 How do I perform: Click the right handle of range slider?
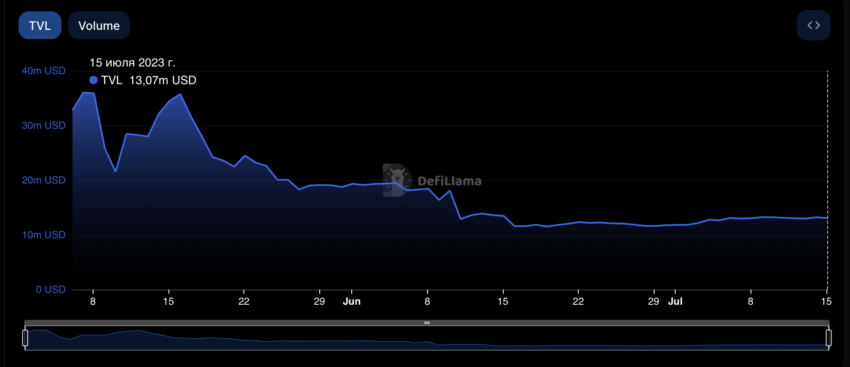point(828,338)
